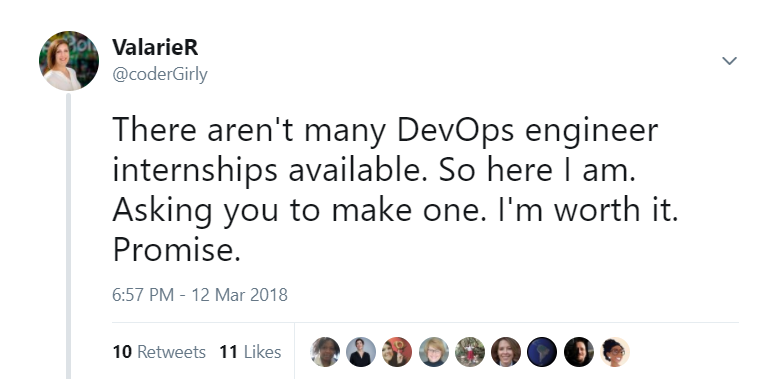Open the @coderGirly handle link
The width and height of the screenshot is (782, 379).
(x=160, y=74)
